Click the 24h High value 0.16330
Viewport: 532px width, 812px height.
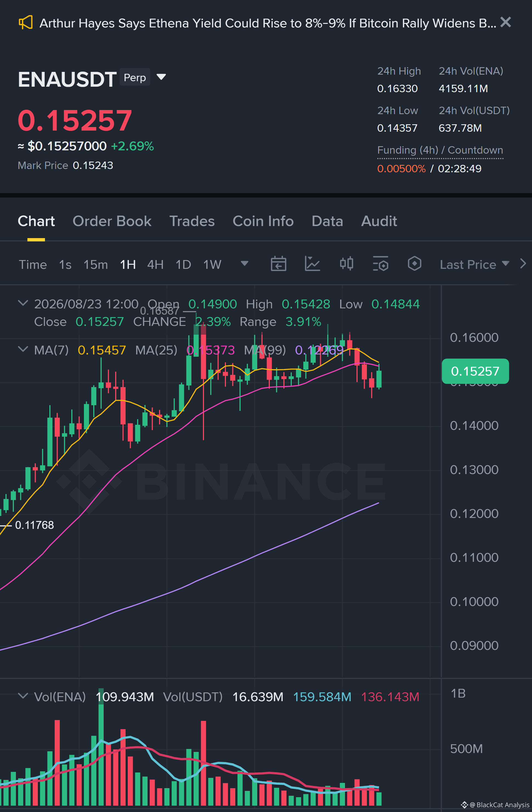[397, 88]
